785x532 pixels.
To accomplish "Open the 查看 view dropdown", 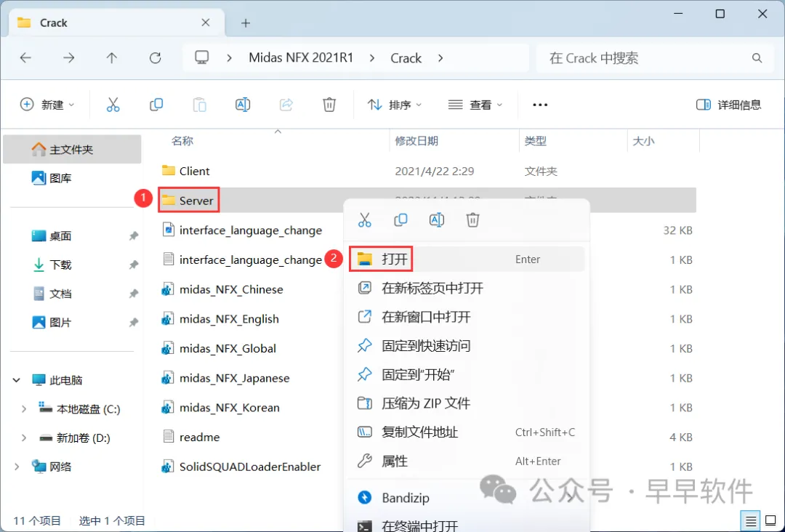I will [475, 105].
